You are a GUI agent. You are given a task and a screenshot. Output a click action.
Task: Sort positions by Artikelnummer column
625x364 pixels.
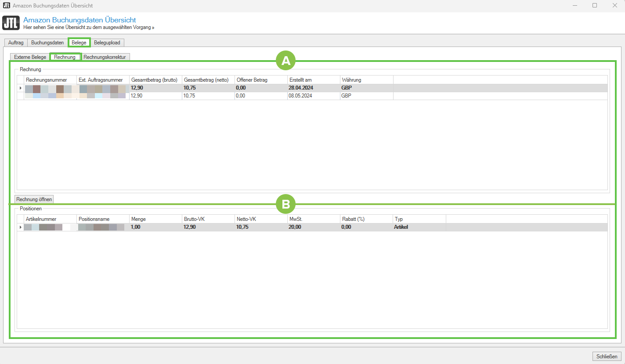point(41,219)
